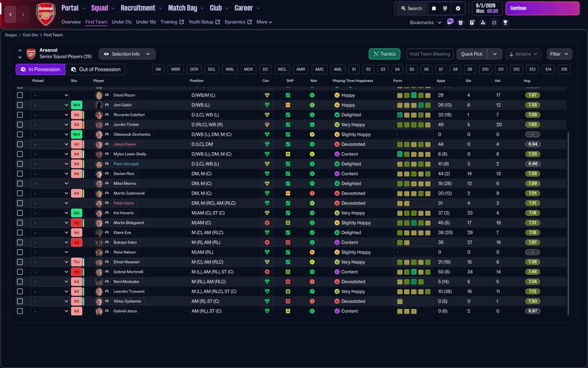Screen dimensions: 588x368
Task: Open the player search scouting icon
Action: tap(483, 23)
